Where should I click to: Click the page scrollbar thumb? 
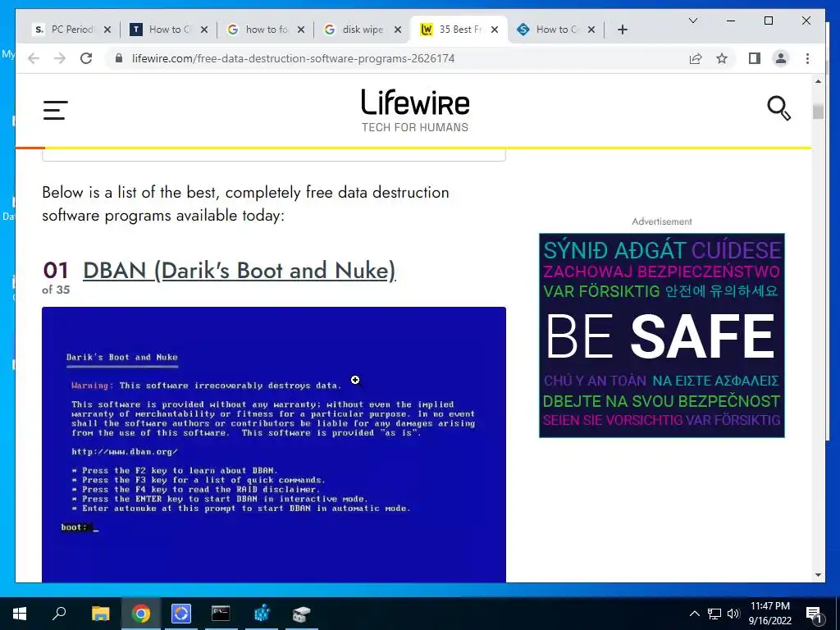(x=818, y=112)
